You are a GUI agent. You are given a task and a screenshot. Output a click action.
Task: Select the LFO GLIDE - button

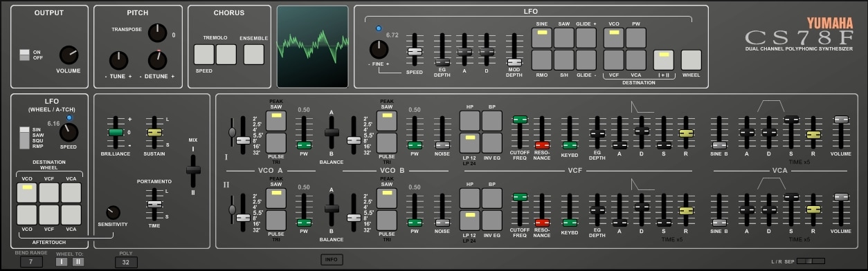tap(586, 59)
